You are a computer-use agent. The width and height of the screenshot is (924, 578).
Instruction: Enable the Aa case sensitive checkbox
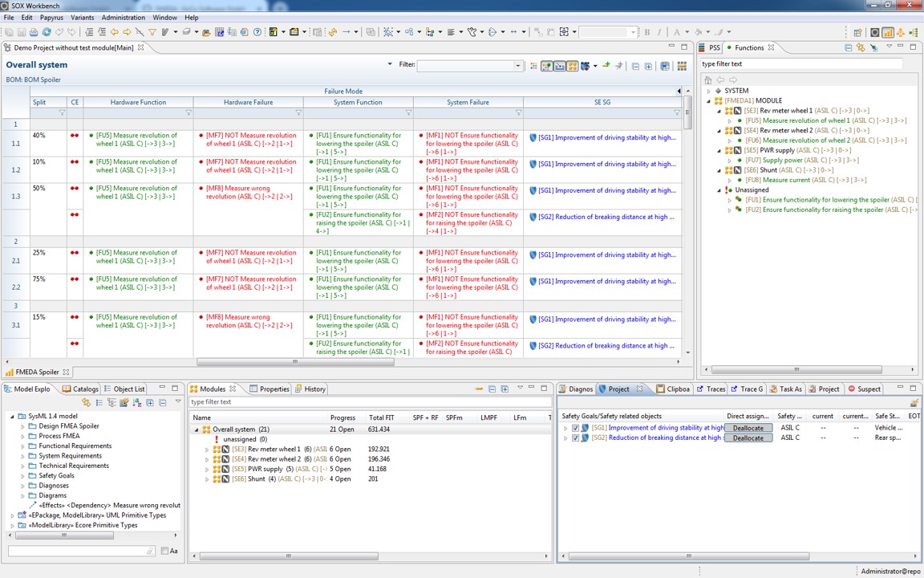pyautogui.click(x=164, y=551)
